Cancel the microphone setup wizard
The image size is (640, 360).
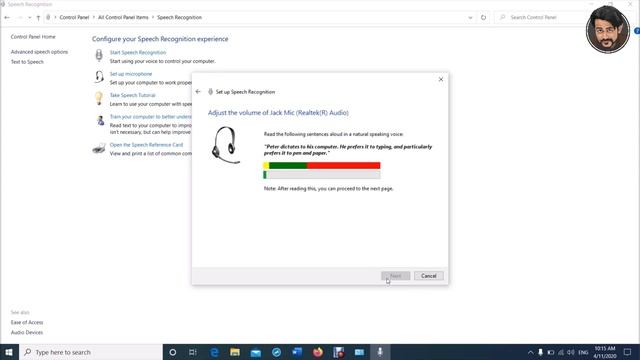coord(429,276)
